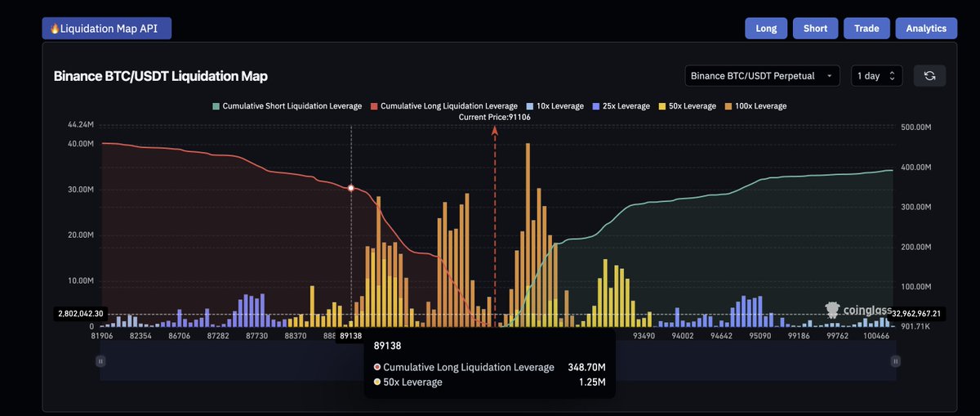Click the 44.24M left axis label
Viewport: 980px width, 416px height.
[80, 125]
